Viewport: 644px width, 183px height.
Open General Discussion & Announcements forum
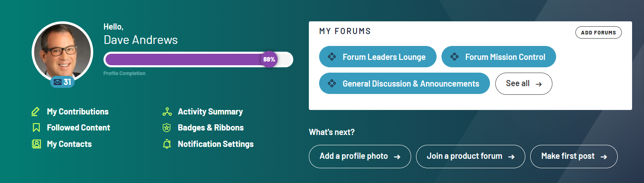pos(410,84)
